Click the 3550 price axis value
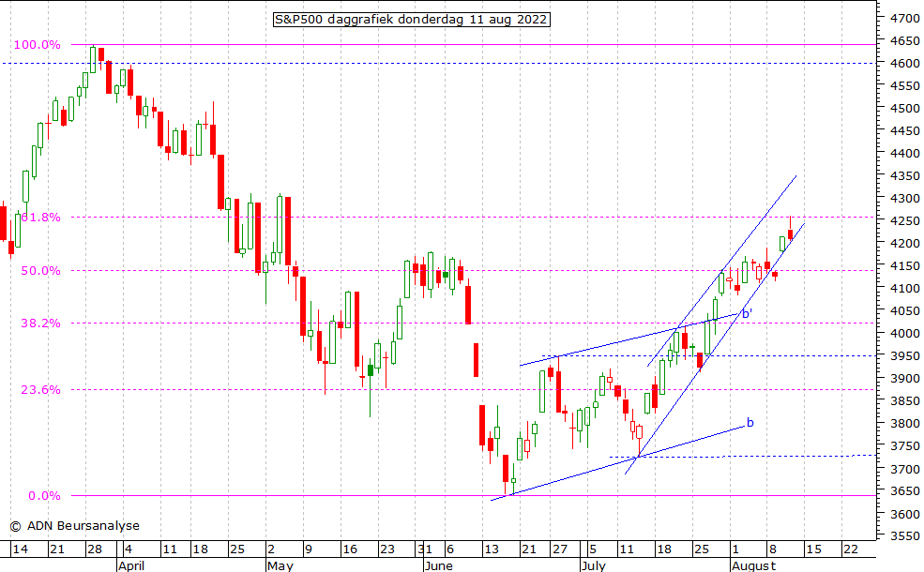This screenshot has width=924, height=572. pyautogui.click(x=905, y=536)
